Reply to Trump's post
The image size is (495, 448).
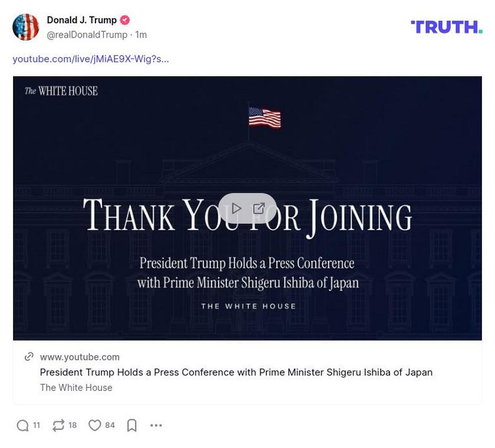22,424
